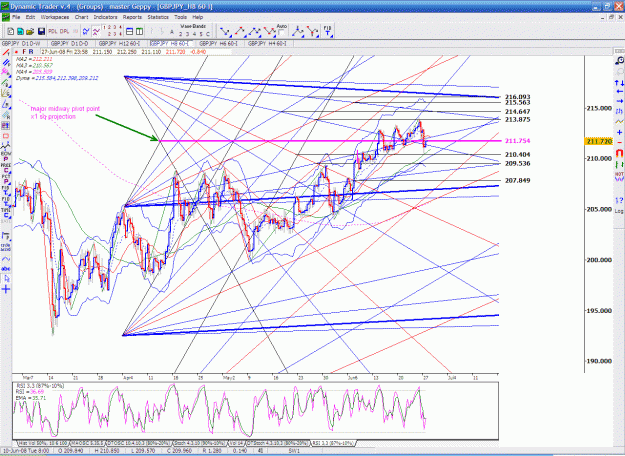Select the RSI 3.3 indicator tab
Image resolution: width=625 pixels, height=456 pixels.
pos(332,443)
